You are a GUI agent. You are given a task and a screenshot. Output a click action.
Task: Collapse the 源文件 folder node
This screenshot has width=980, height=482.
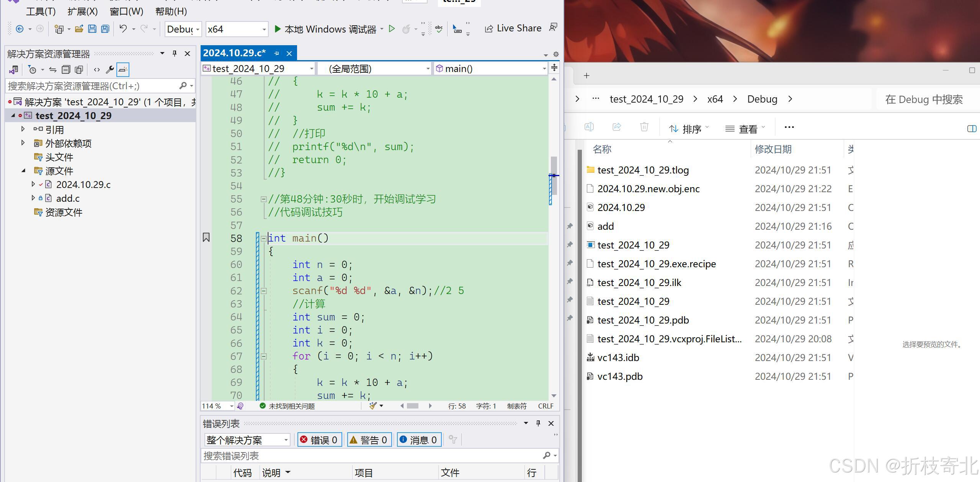coord(23,171)
